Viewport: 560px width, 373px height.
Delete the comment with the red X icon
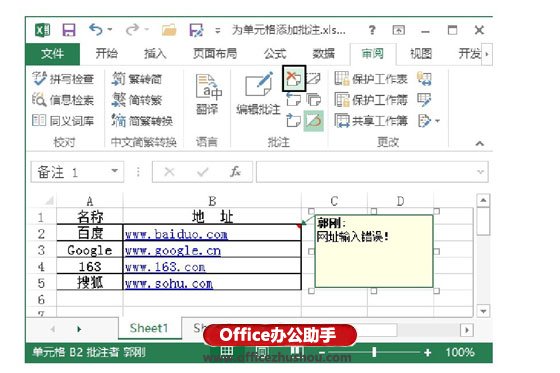tap(294, 78)
